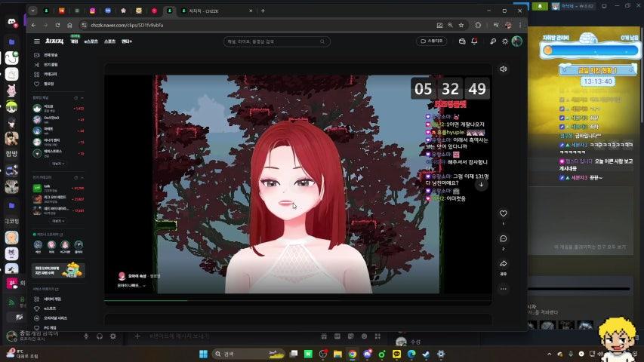Open the Windows Start menu
Image resolution: width=644 pixels, height=362 pixels.
coord(203,354)
